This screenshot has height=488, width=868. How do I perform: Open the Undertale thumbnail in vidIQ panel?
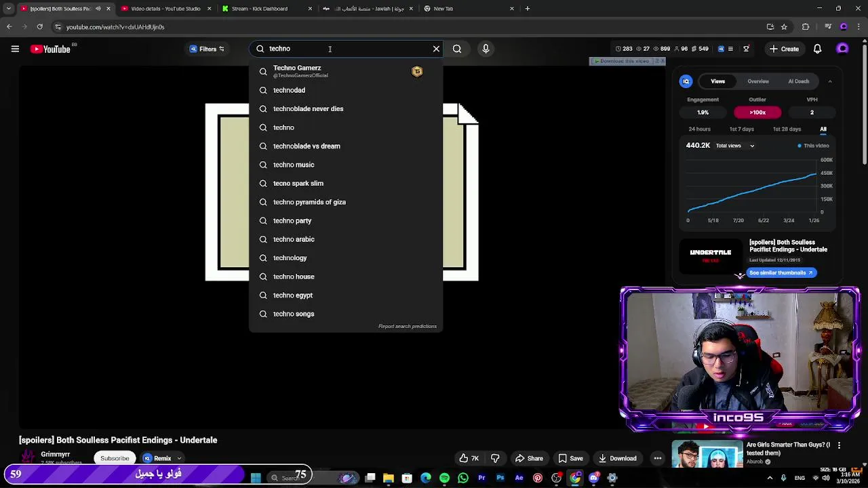coord(710,255)
